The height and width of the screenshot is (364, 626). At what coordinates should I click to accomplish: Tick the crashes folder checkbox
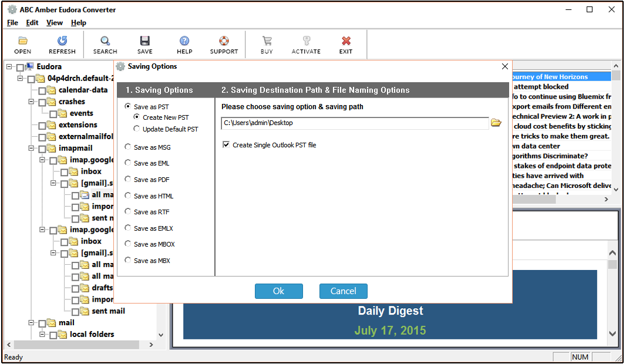tap(42, 103)
